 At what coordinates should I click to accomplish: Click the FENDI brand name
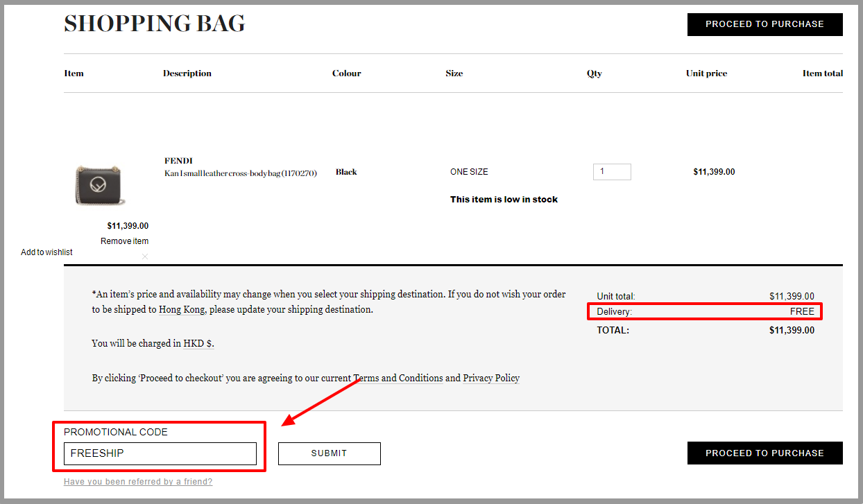point(178,161)
